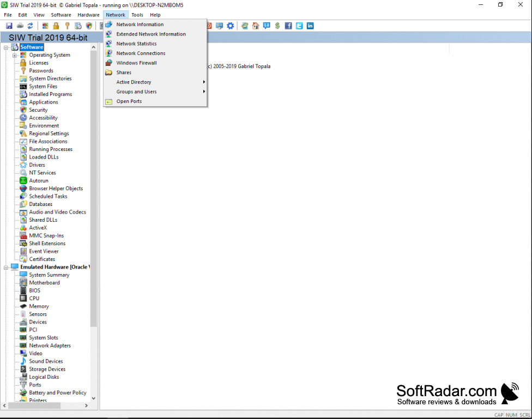Select NT Services in the tree
Screen dimensions: 532x419
click(x=43, y=173)
